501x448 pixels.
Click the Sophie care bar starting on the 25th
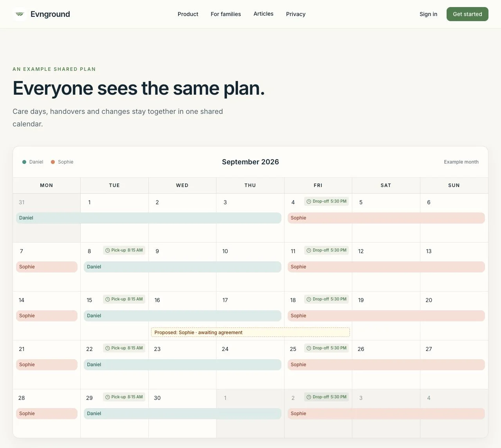point(386,365)
